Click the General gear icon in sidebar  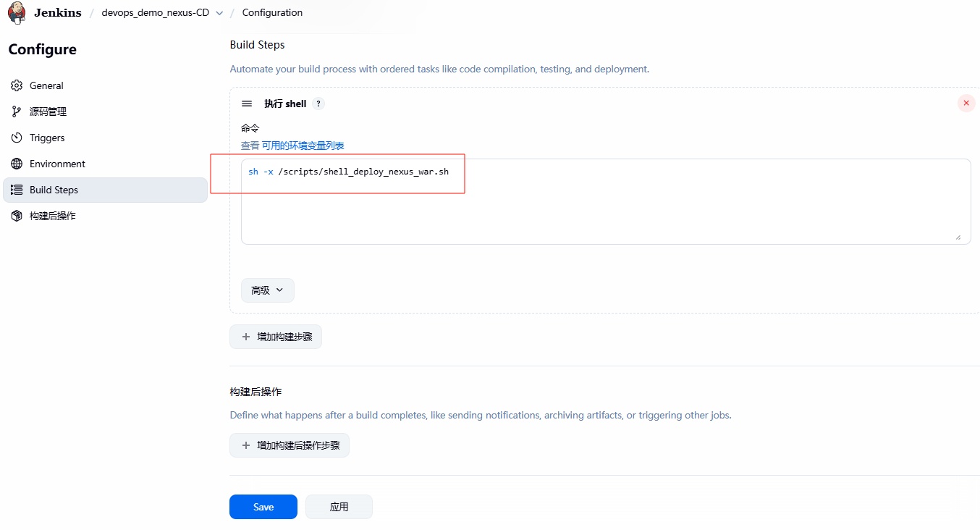click(17, 85)
